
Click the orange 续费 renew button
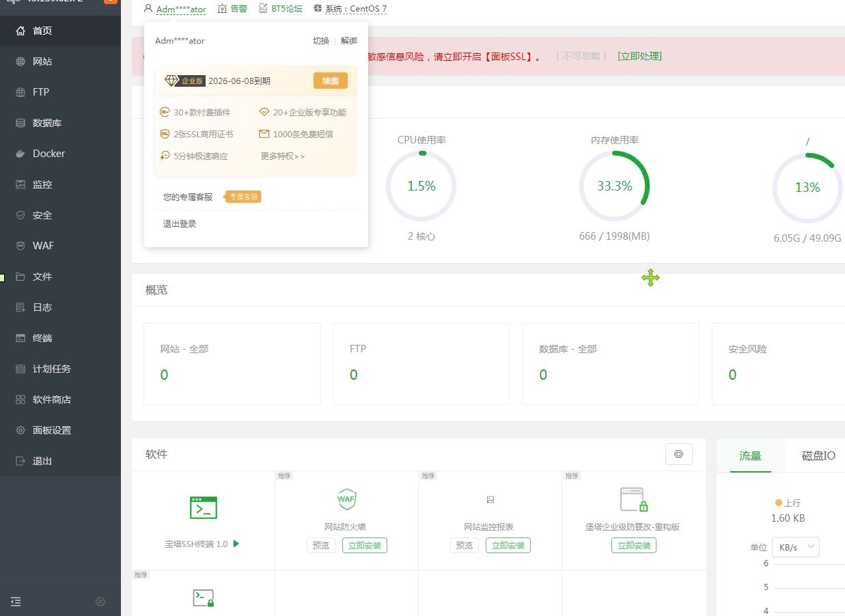(330, 81)
